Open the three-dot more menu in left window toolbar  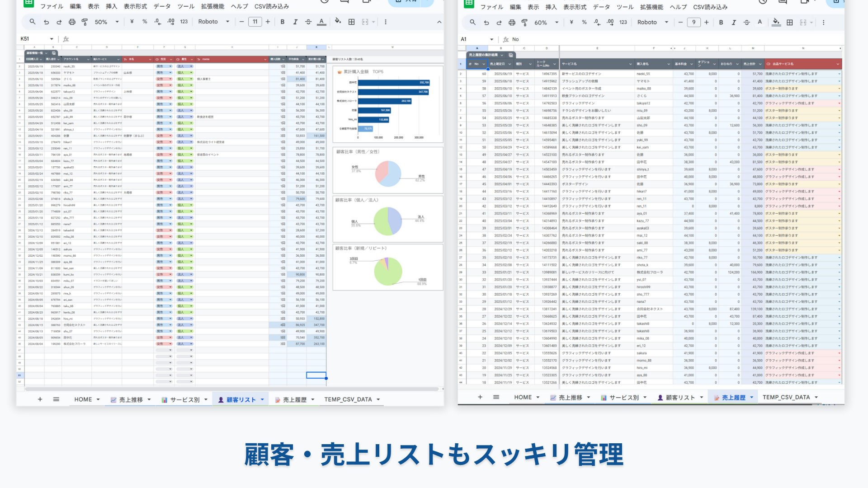(386, 22)
